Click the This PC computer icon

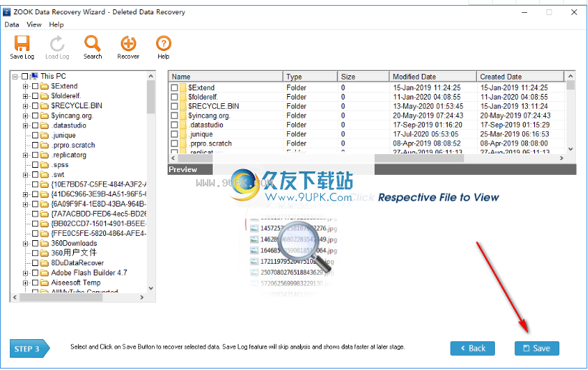point(34,76)
